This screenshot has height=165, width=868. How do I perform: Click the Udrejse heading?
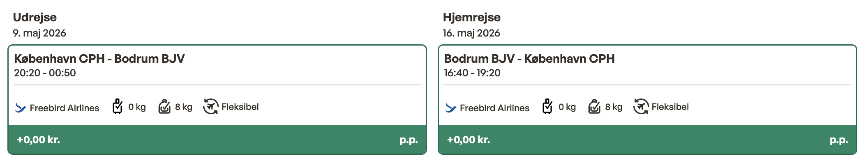35,17
